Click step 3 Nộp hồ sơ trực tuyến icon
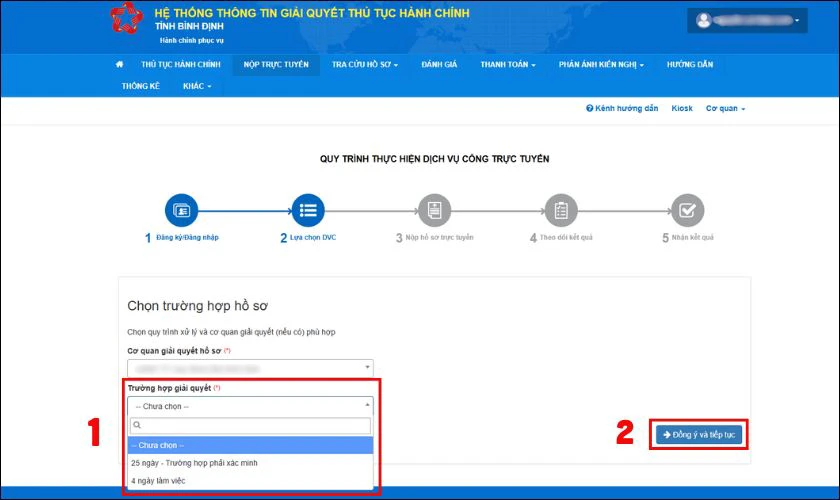Screen dimensions: 840x500 434,210
